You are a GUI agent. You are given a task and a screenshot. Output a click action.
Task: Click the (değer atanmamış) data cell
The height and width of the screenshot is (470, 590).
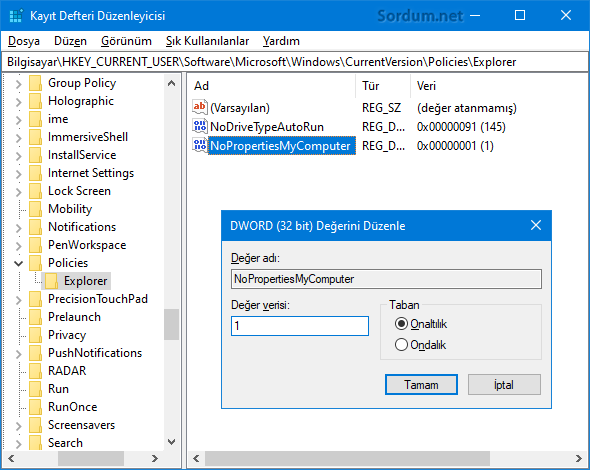pyautogui.click(x=467, y=108)
